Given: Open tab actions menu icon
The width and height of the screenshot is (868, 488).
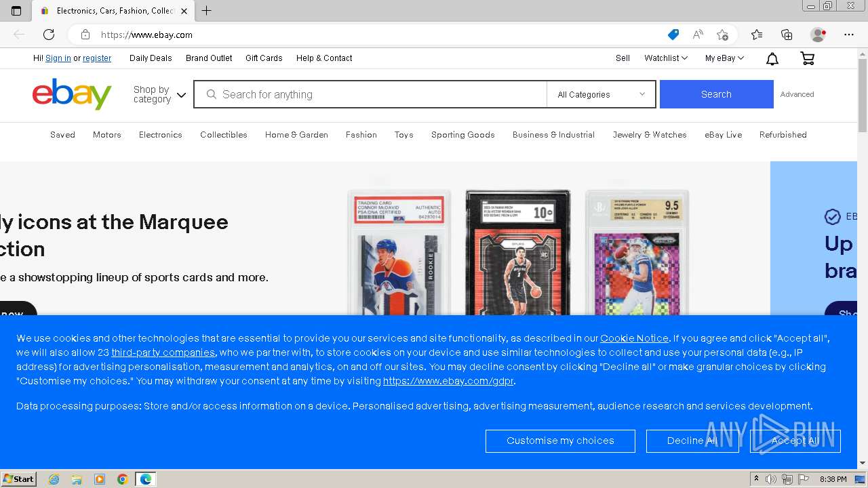Looking at the screenshot, I should 16,11.
